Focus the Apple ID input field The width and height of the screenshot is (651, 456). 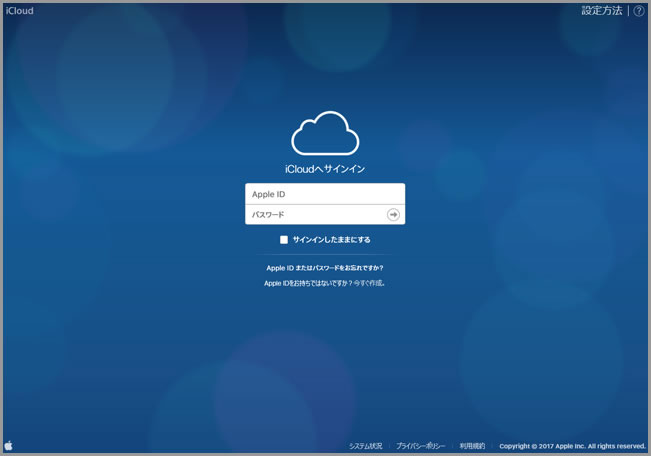click(x=325, y=194)
